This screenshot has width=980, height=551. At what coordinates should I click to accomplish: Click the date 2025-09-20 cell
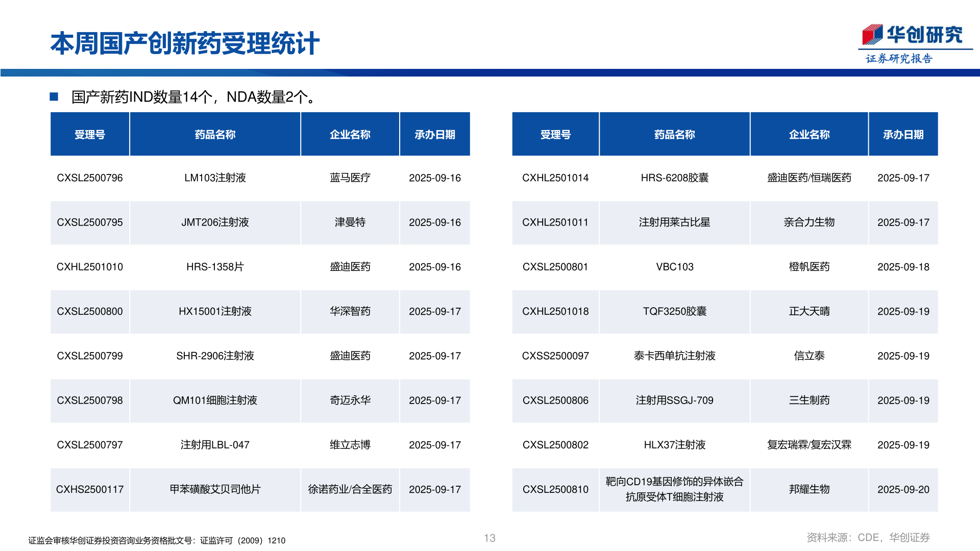pos(903,489)
